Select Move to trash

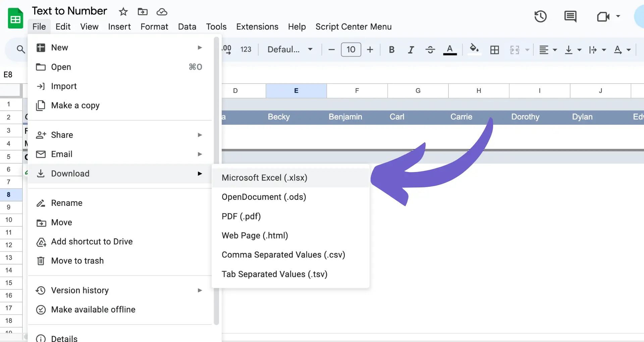[x=120, y=261]
